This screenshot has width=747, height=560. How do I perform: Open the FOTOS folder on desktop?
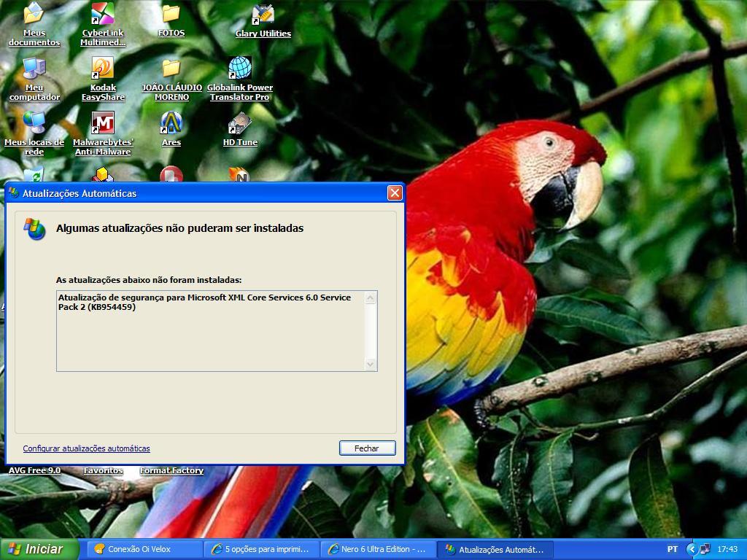pyautogui.click(x=171, y=20)
